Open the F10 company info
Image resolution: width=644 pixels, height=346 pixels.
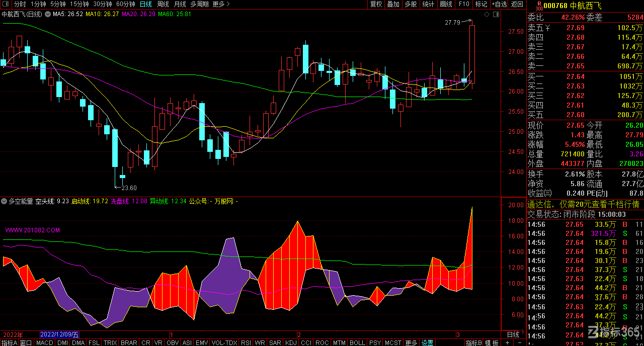[x=463, y=4]
